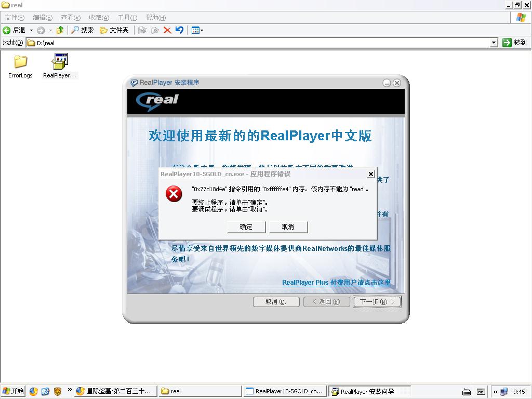Click the blue Undo arrow icon
Image resolution: width=532 pixels, height=399 pixels.
click(x=179, y=30)
